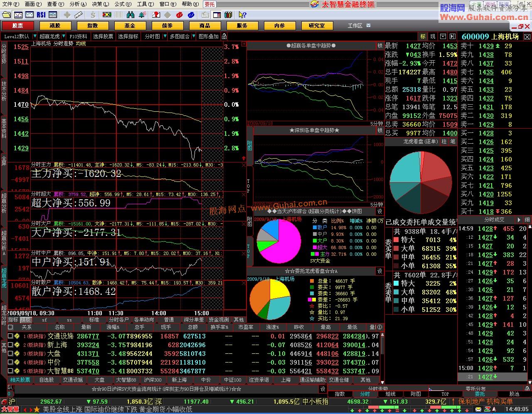Click the F10资料 button
This screenshot has width=532, height=414.
pyautogui.click(x=78, y=37)
